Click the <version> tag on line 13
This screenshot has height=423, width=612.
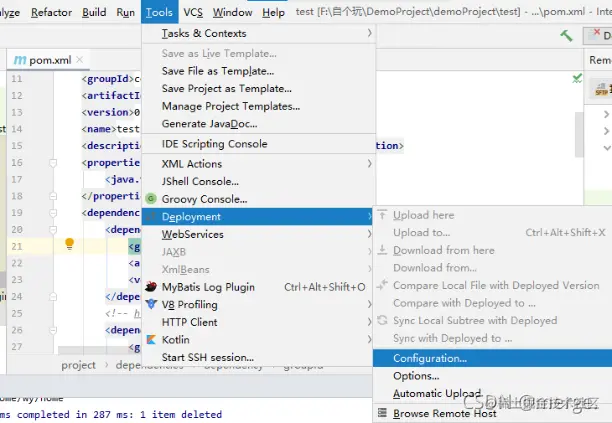pos(108,112)
